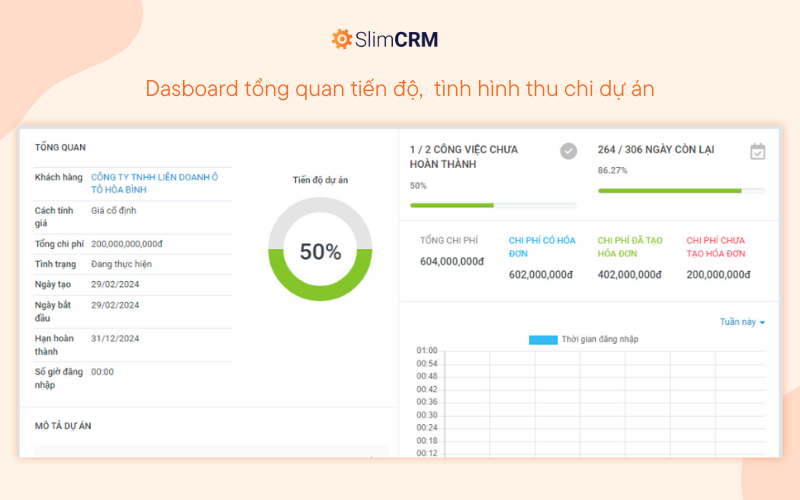This screenshot has width=800, height=500.
Task: Click the 29/02/2024 'Ngày tạo' date value
Action: 115,284
